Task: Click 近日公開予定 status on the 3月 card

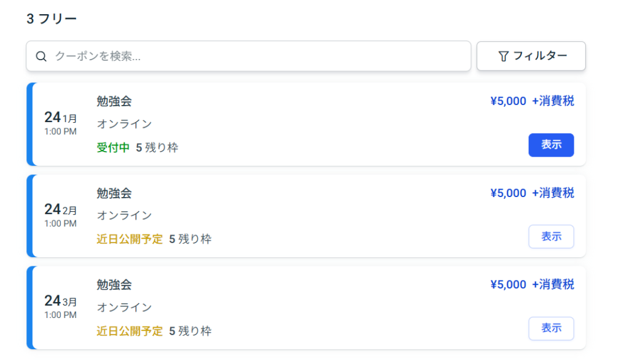Action: tap(130, 331)
